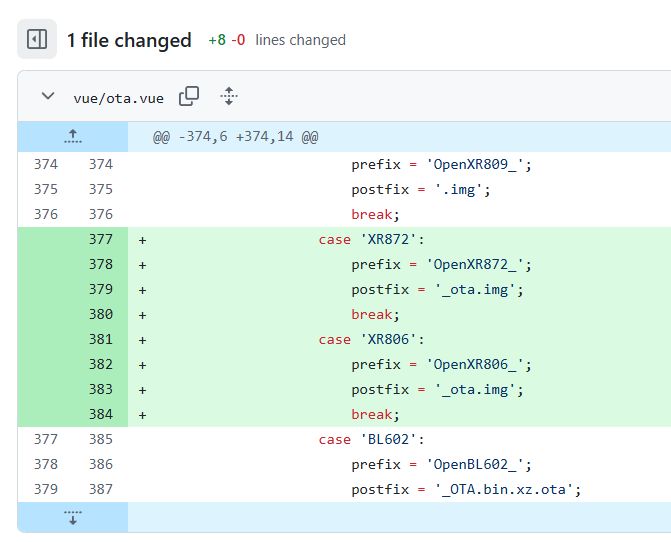
Task: Select new line number 384
Action: pyautogui.click(x=101, y=414)
